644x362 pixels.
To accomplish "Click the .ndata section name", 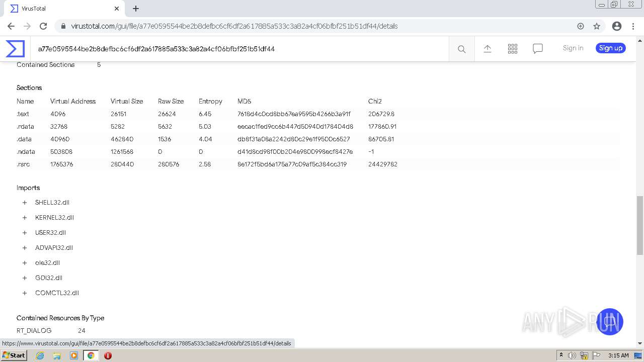I will [26, 152].
